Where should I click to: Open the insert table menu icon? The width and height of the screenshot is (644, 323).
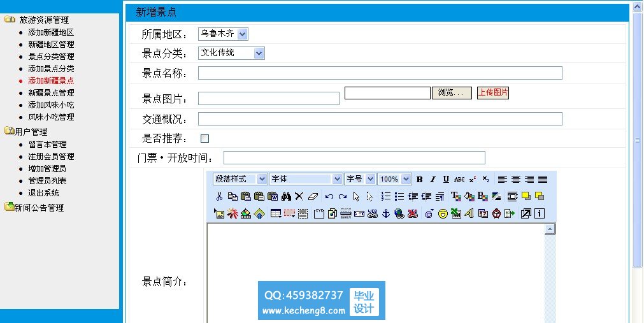(x=276, y=213)
